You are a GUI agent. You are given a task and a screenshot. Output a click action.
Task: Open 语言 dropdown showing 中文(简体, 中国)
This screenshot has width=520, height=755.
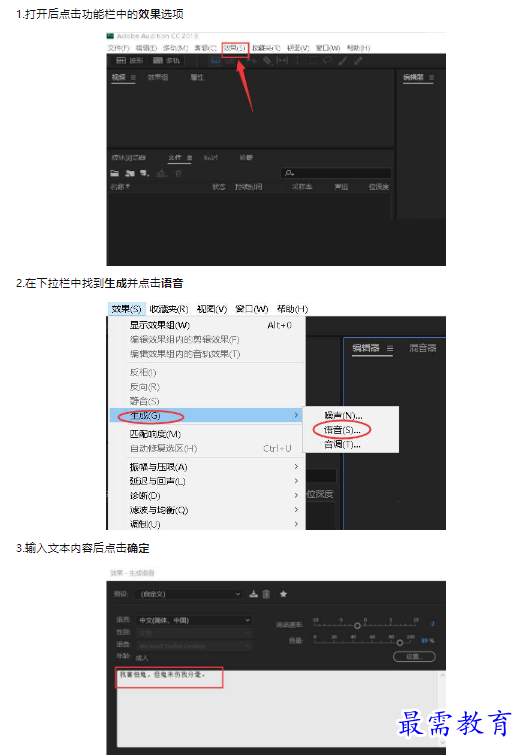194,620
